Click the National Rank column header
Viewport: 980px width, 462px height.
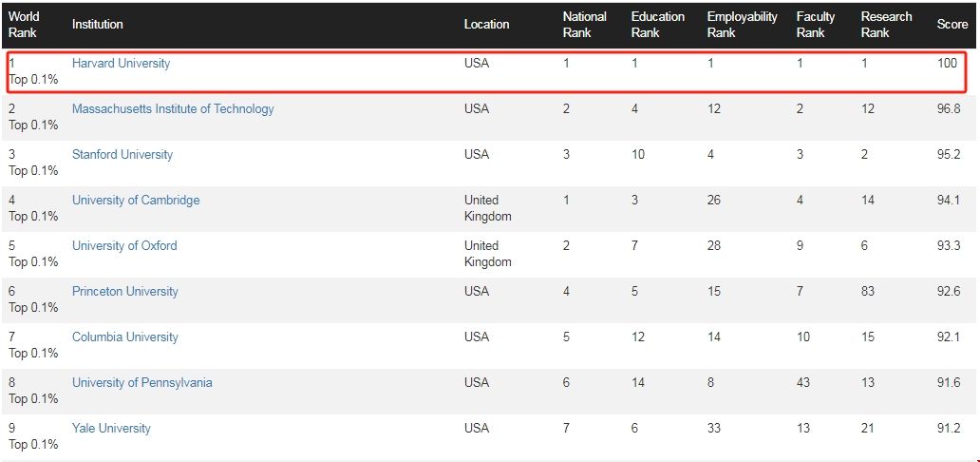coord(584,25)
